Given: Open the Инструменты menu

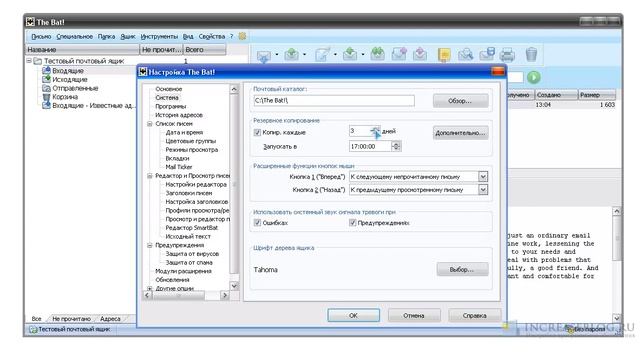Looking at the screenshot, I should [159, 36].
